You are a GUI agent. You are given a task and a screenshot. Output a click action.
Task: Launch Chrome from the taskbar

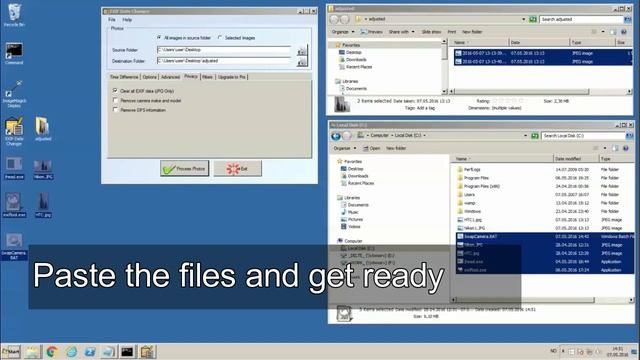tap(52, 351)
